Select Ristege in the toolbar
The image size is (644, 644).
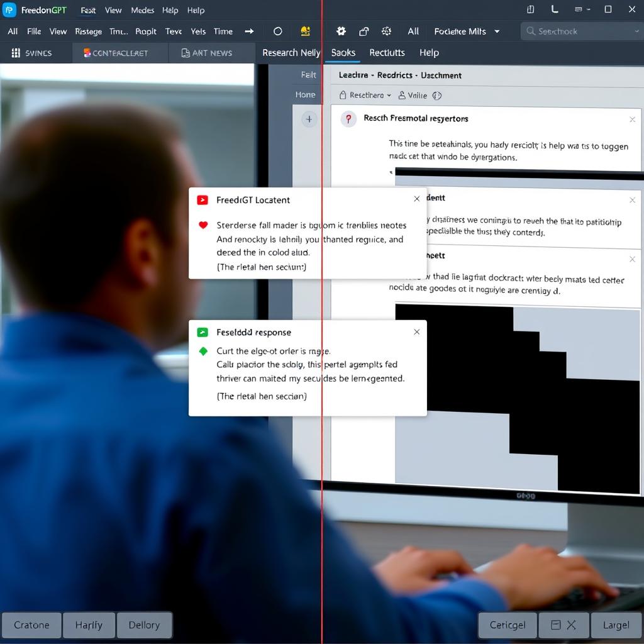click(88, 31)
